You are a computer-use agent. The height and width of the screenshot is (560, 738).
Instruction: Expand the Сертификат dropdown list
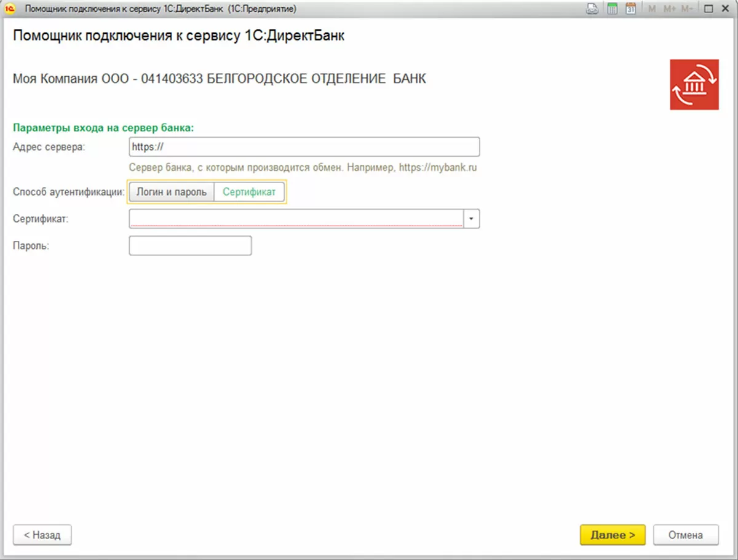tap(472, 219)
